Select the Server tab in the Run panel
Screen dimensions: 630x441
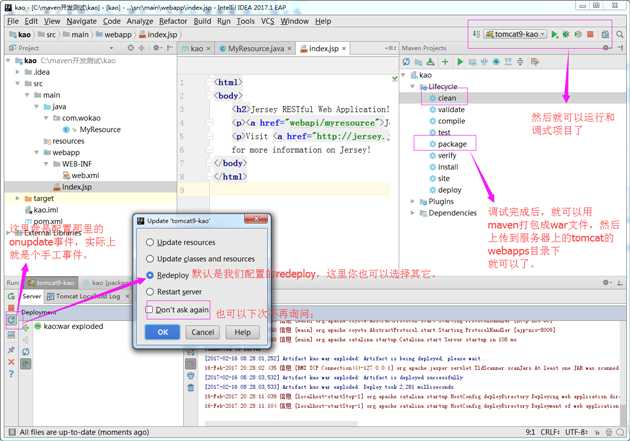tap(31, 296)
